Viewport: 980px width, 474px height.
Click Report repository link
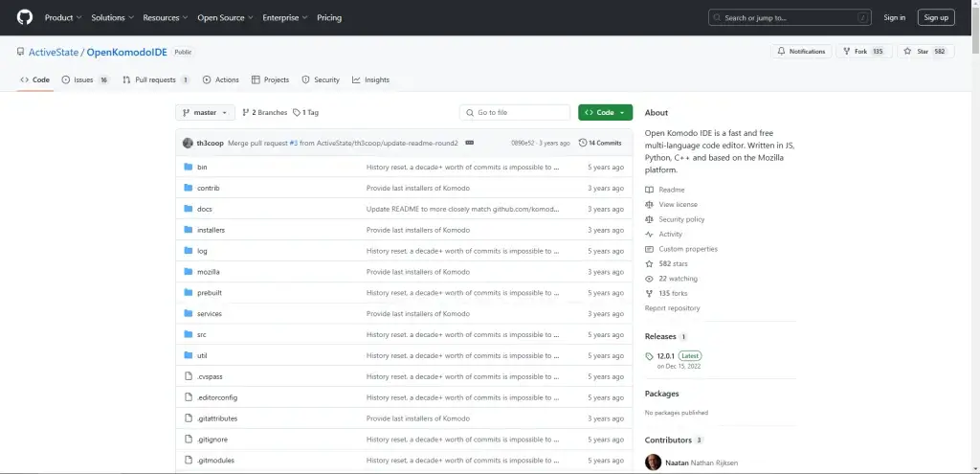pos(673,308)
